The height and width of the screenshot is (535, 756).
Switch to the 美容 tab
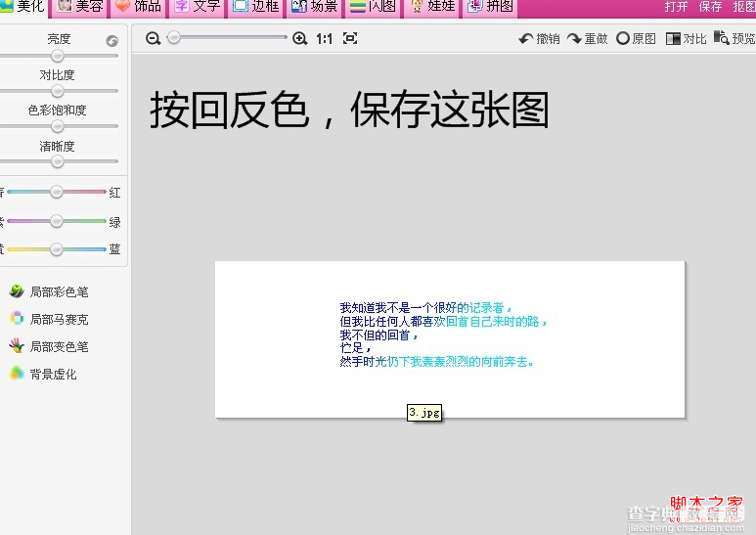point(80,7)
